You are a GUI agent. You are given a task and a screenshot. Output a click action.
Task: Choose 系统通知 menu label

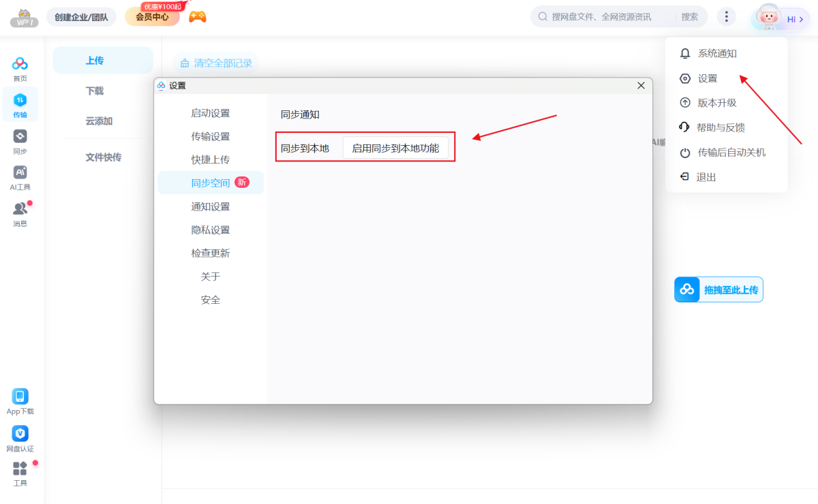pyautogui.click(x=717, y=53)
